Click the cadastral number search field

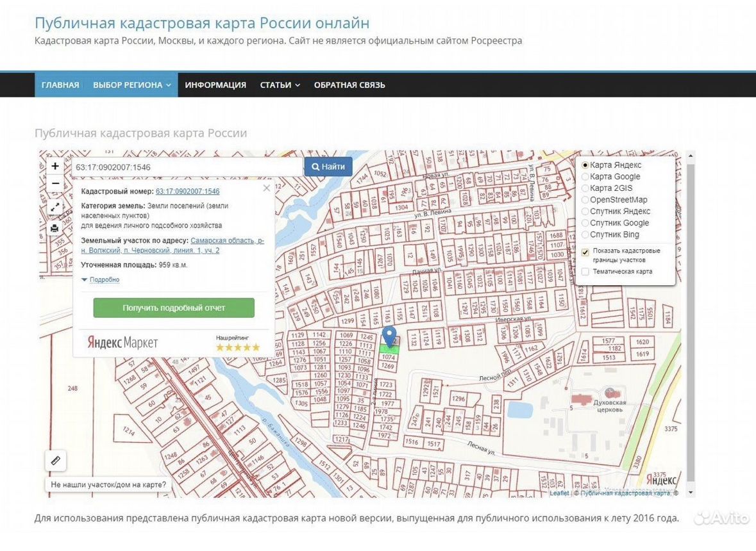point(187,167)
